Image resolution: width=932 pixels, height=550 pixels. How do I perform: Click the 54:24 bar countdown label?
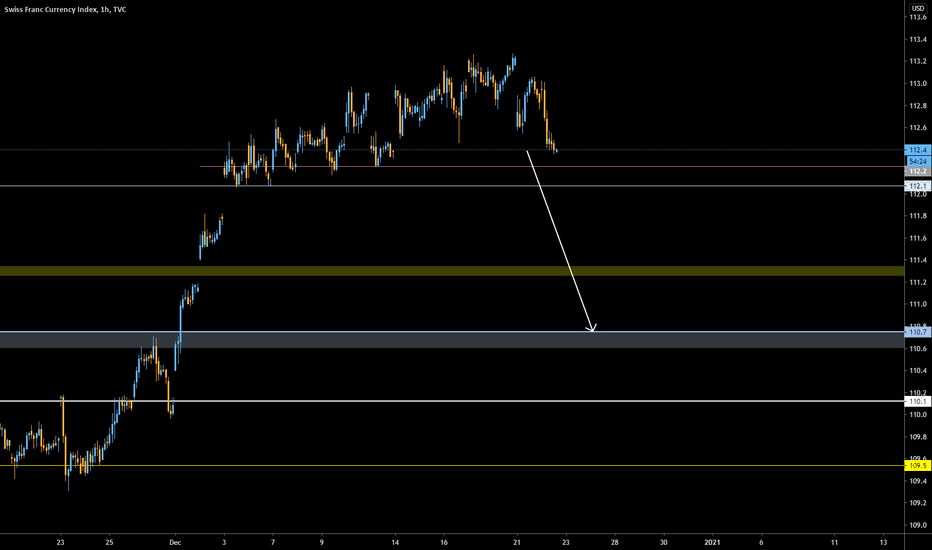point(917,161)
